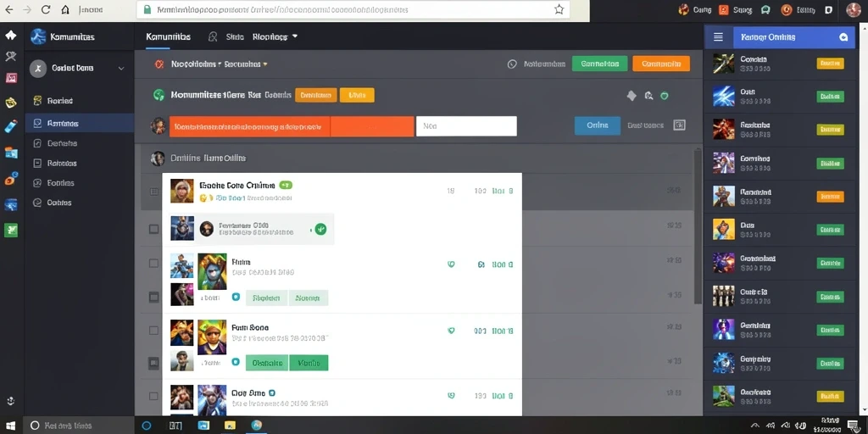The image size is (868, 434).
Task: Click the orange button in the filter row
Action: [x=661, y=64]
